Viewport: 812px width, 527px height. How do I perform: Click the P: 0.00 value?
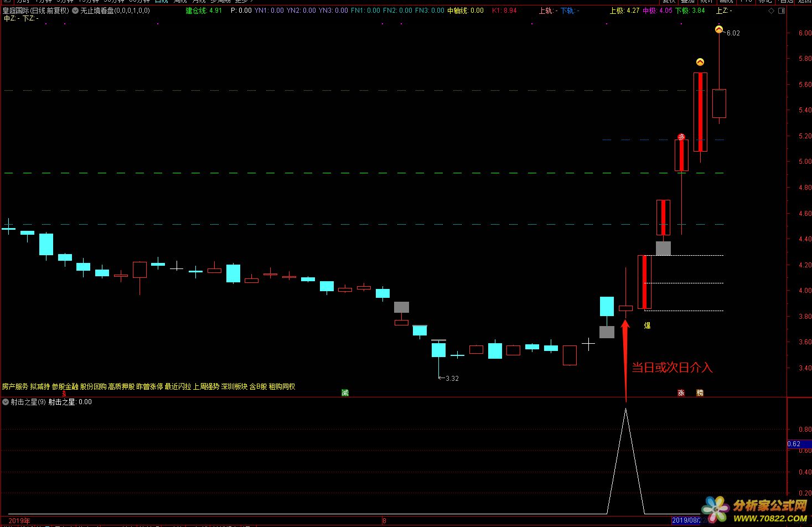click(241, 11)
